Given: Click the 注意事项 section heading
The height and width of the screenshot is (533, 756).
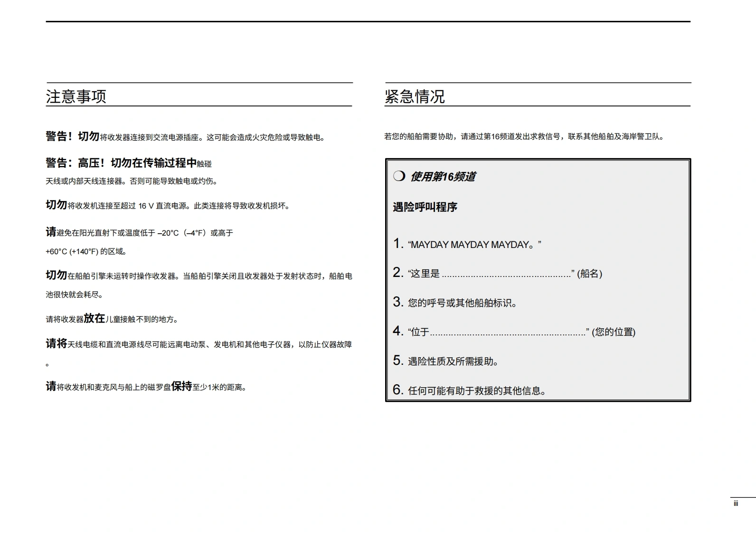Looking at the screenshot, I should (x=76, y=96).
